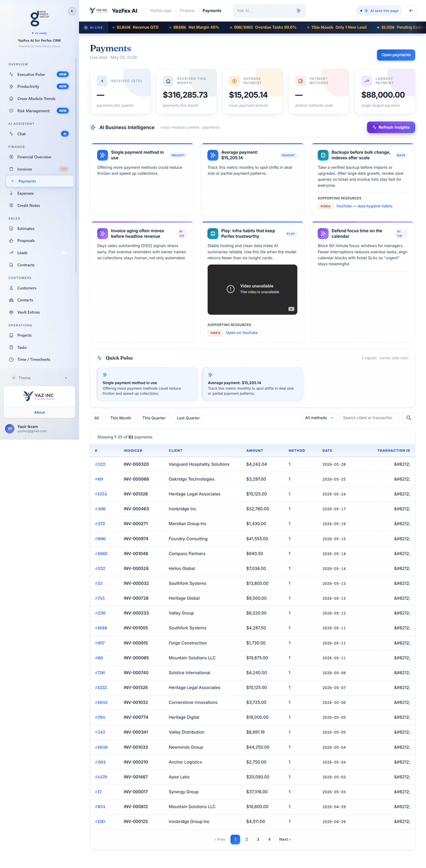The width and height of the screenshot is (426, 868).
Task: Click the Estimates sidebar icon
Action: (x=11, y=229)
